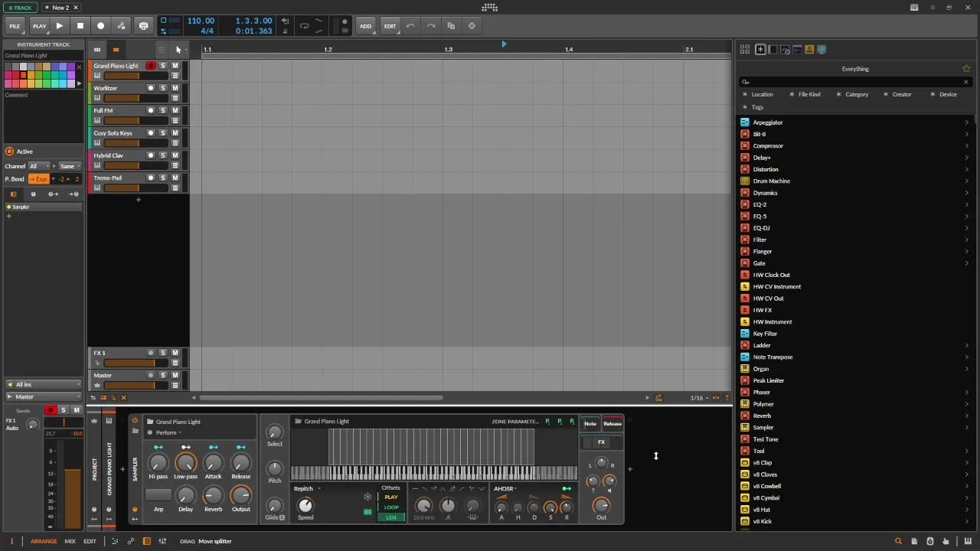Screen dimensions: 980x551
Task: Click the duplicate/copy icon in toolbar
Action: click(x=451, y=26)
